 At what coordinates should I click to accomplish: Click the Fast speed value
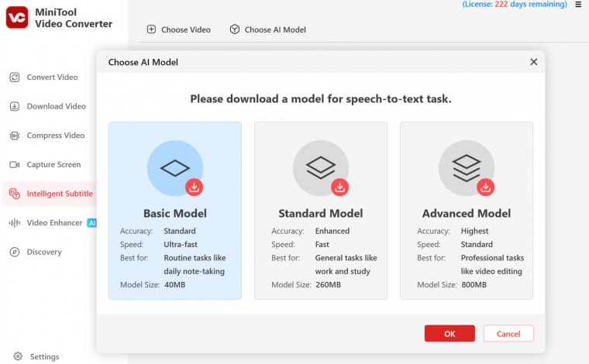tap(322, 244)
